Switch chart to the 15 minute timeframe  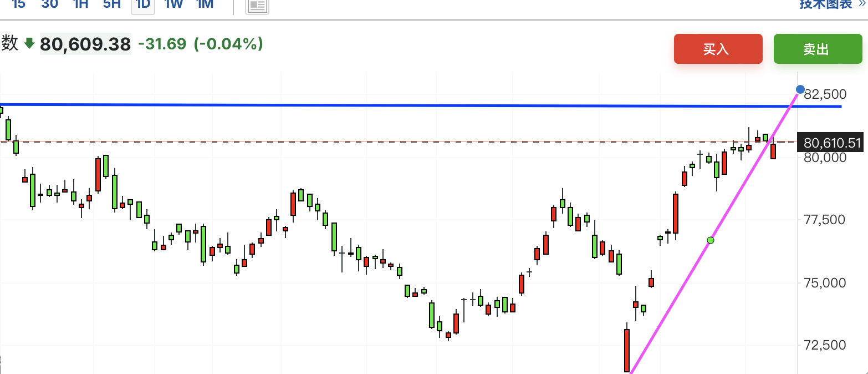[18, 4]
